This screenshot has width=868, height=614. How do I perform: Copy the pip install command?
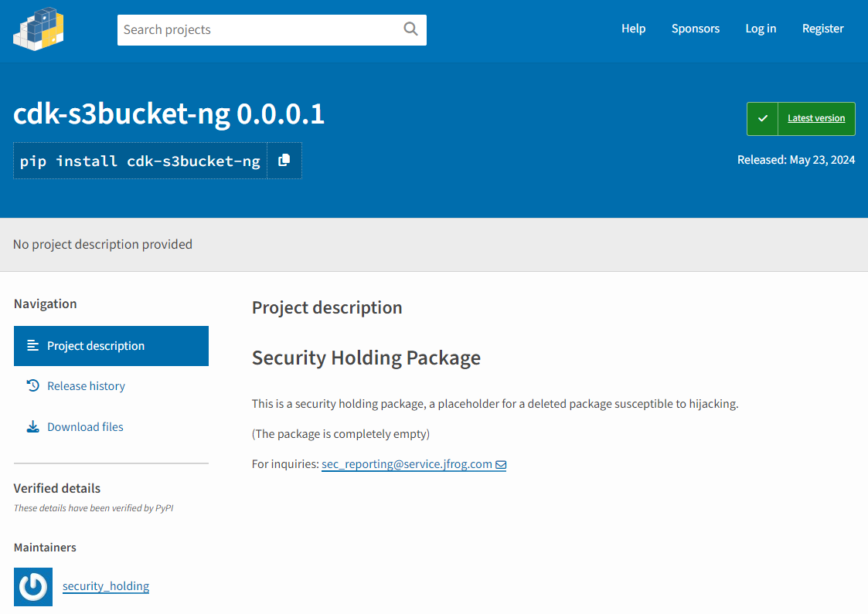click(284, 160)
